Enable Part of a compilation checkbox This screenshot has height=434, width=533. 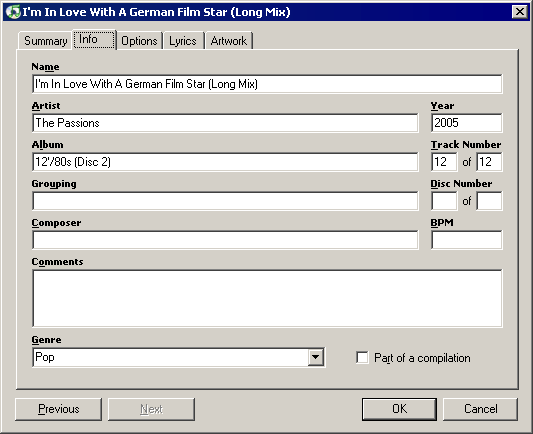click(362, 358)
